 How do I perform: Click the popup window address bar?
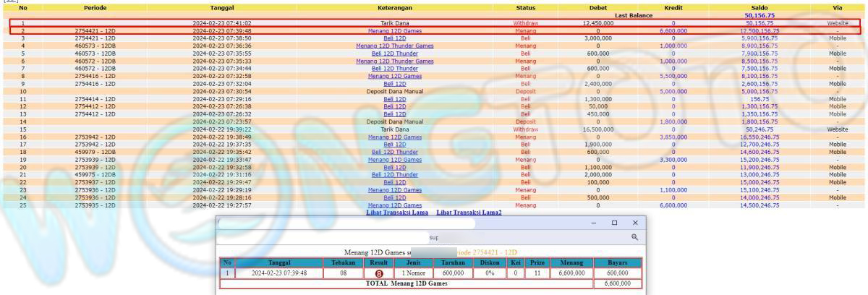click(x=347, y=223)
